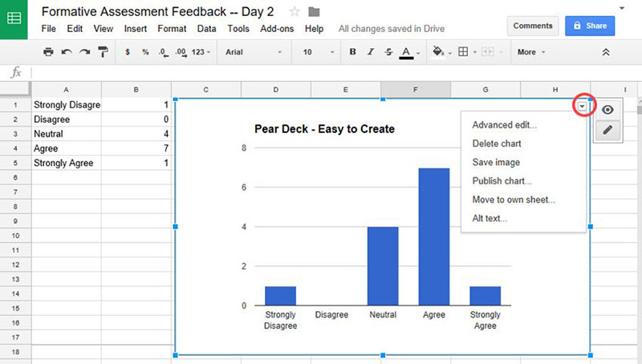Open the Format menu
This screenshot has height=364, width=642.
172,29
